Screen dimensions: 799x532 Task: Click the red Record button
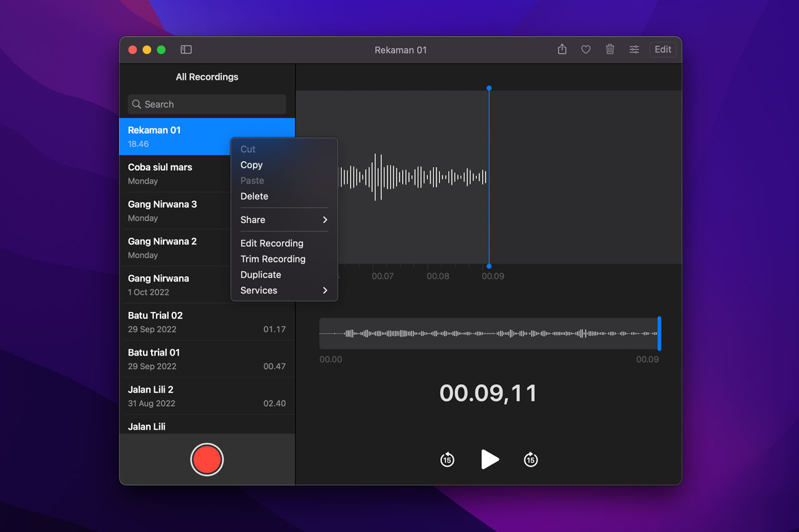pos(207,460)
